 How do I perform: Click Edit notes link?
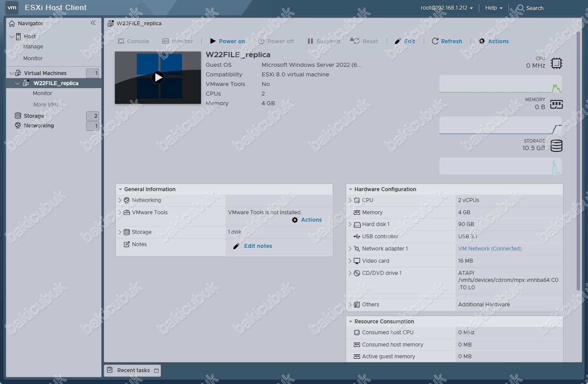click(258, 246)
